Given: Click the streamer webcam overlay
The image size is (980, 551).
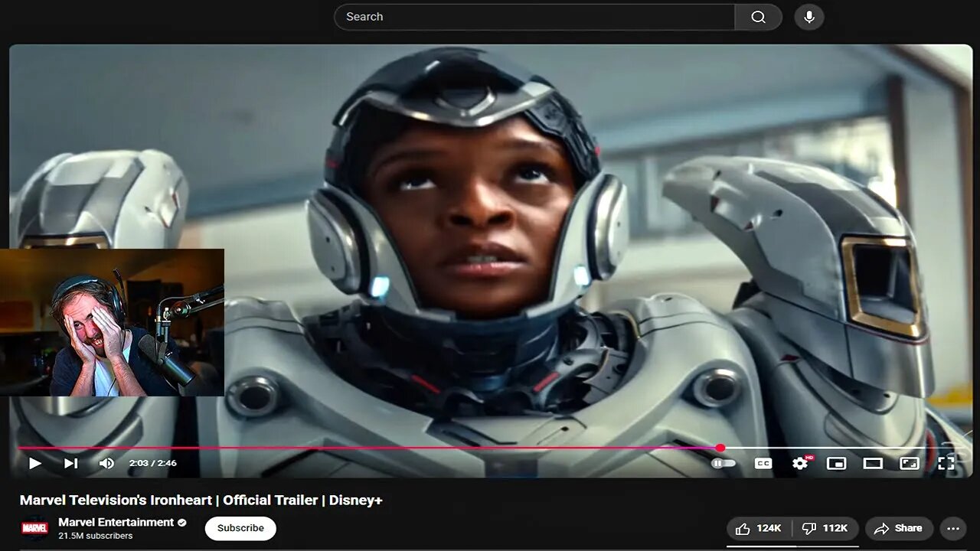Looking at the screenshot, I should [112, 322].
